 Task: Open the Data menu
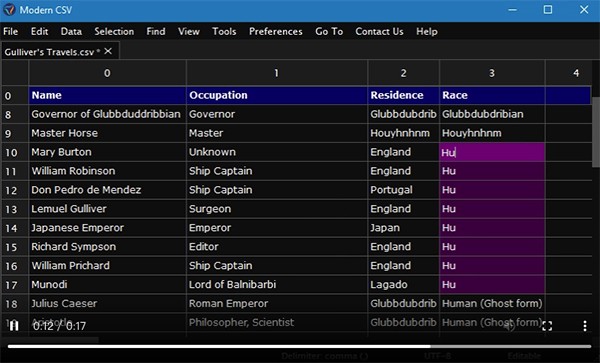tap(71, 31)
